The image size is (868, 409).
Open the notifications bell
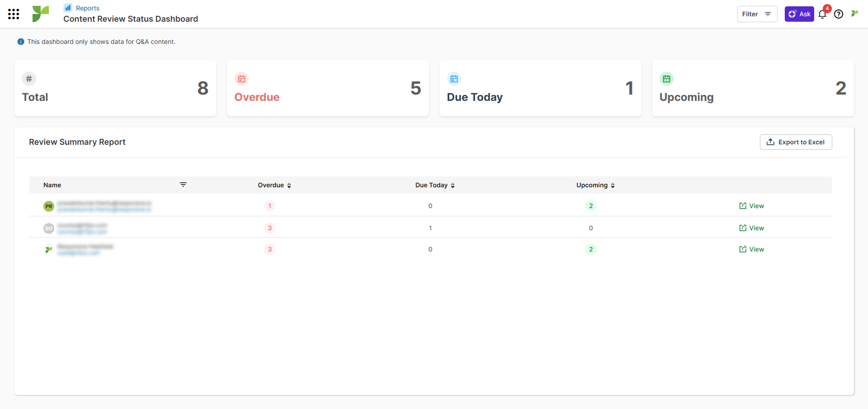[x=822, y=14]
